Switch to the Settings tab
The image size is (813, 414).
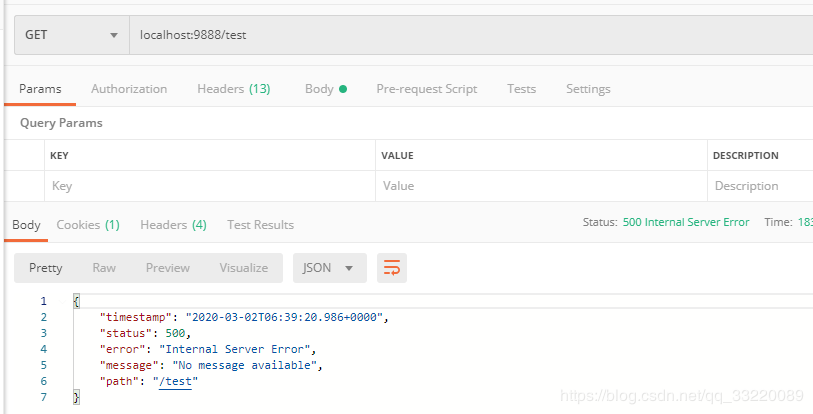588,89
